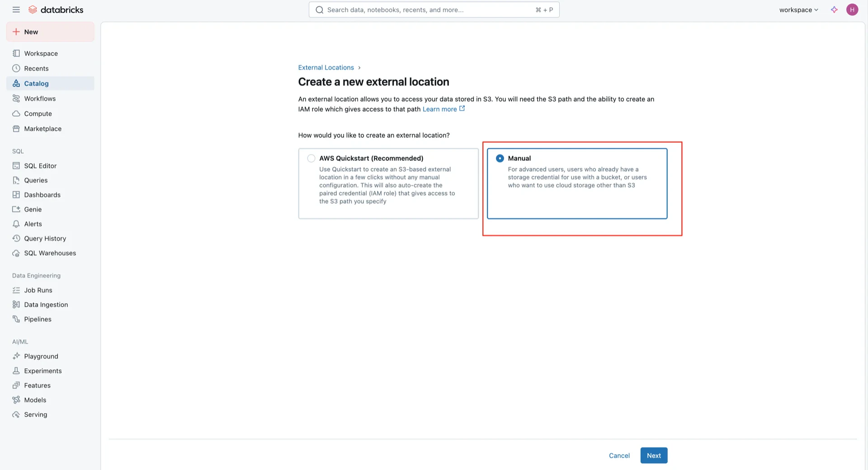Viewport: 868px width, 470px height.
Task: Open Alerts in the sidebar
Action: [x=50, y=224]
